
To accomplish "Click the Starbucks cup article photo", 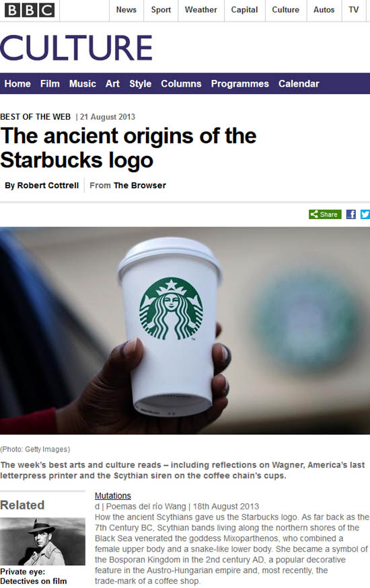I will (185, 331).
